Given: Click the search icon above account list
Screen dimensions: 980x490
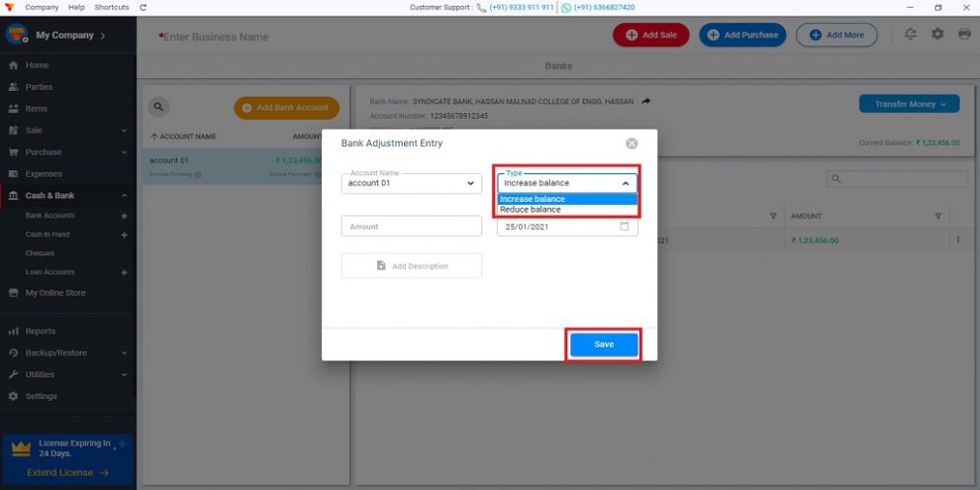Looking at the screenshot, I should pos(158,107).
